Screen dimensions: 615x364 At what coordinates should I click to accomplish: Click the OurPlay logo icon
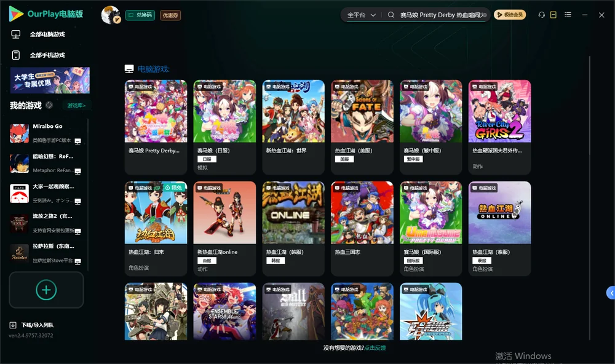[x=16, y=14]
